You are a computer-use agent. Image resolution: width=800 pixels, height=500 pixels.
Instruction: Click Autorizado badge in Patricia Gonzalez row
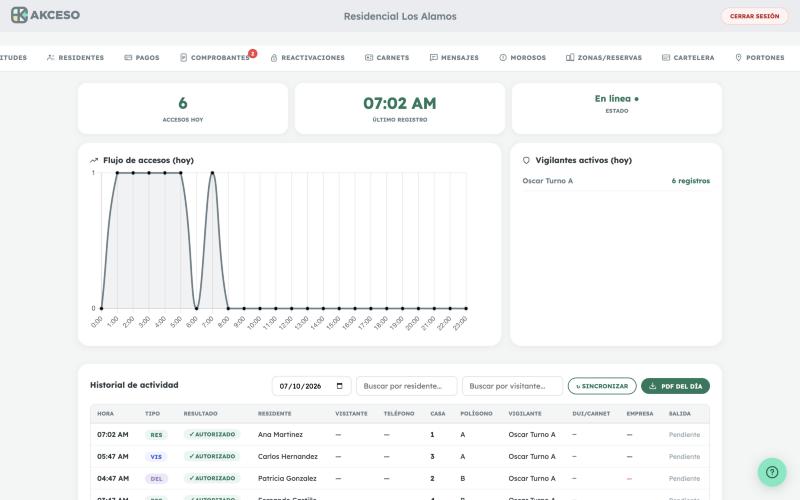(212, 478)
